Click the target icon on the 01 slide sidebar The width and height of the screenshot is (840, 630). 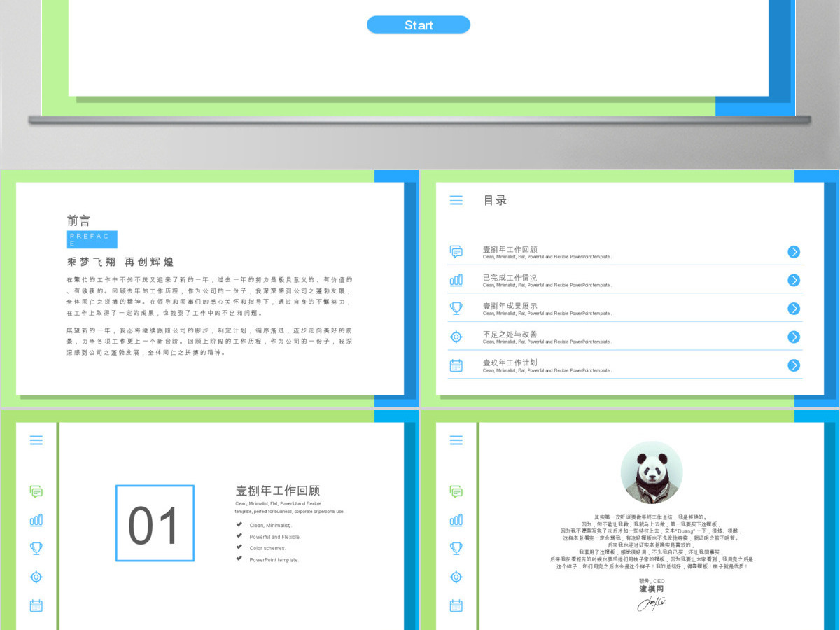pos(36,577)
